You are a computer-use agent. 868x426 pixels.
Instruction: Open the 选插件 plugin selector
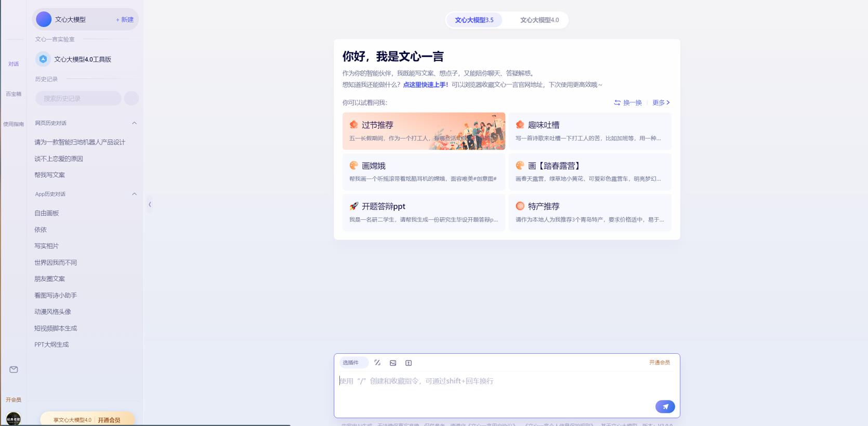pyautogui.click(x=353, y=363)
